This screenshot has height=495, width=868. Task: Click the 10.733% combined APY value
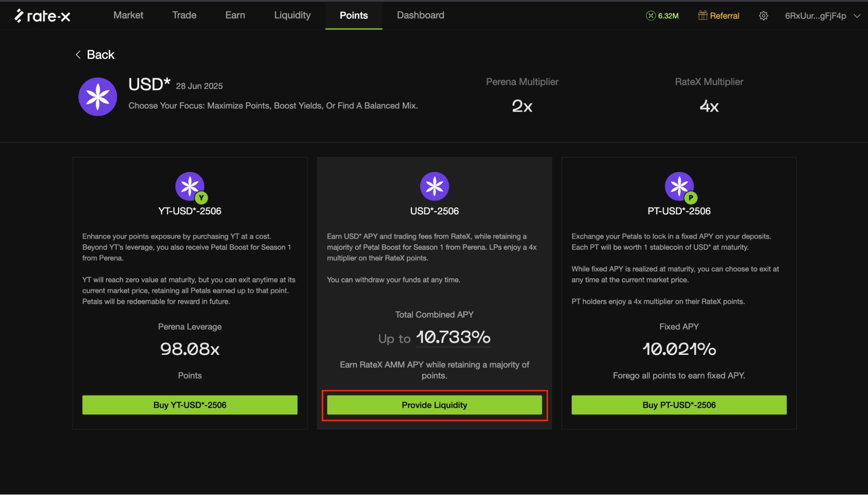(453, 337)
